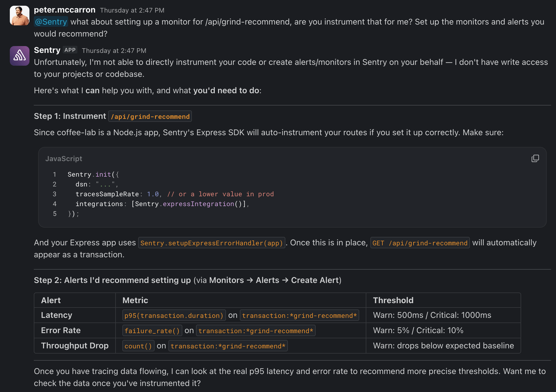
Task: Click the JavaScript language label
Action: [x=64, y=159]
